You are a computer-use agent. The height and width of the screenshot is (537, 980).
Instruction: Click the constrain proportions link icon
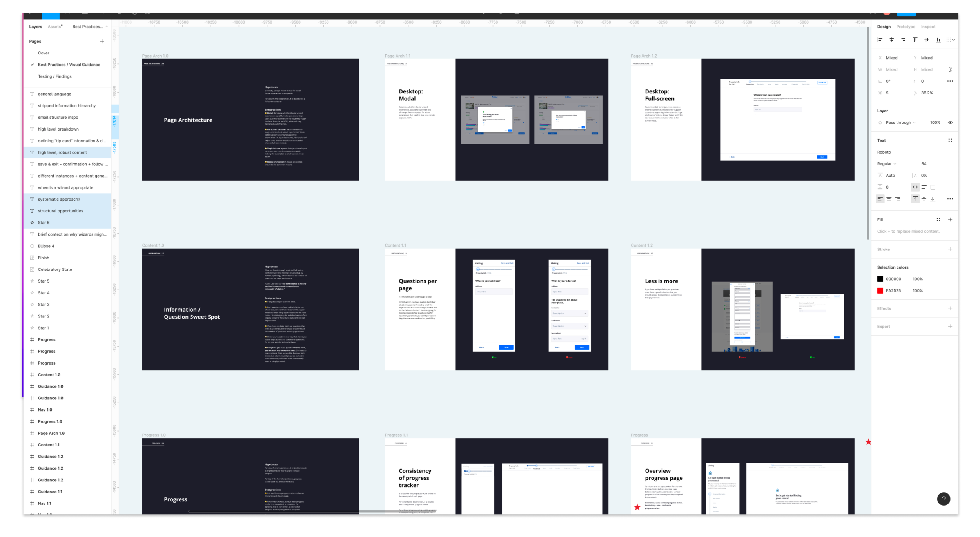coord(950,69)
